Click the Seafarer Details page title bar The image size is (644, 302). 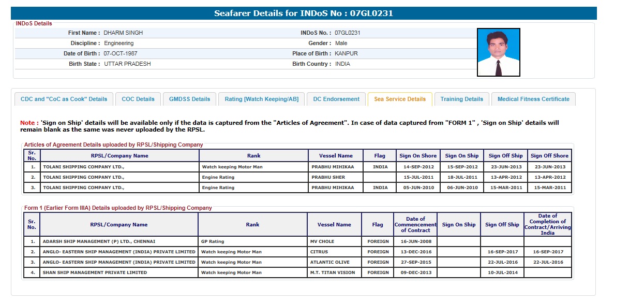click(304, 13)
